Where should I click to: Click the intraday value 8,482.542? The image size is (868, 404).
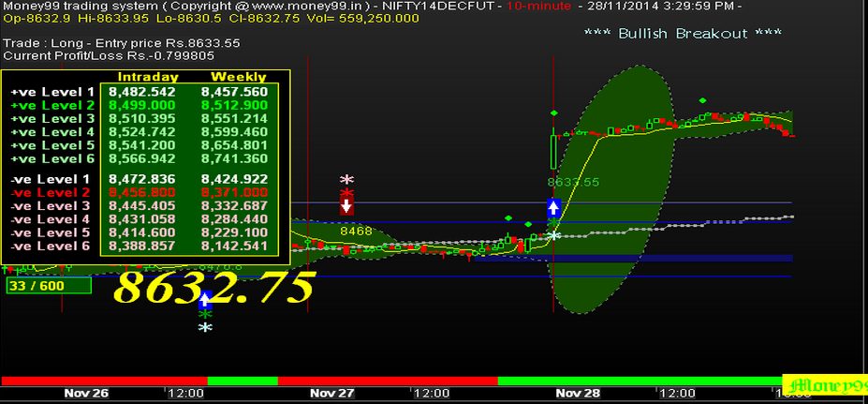[x=142, y=92]
